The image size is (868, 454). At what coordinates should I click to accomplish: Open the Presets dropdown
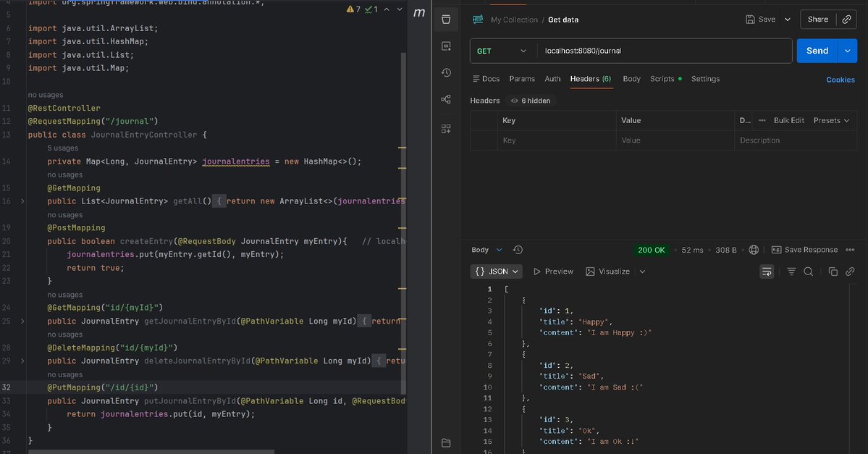(831, 120)
